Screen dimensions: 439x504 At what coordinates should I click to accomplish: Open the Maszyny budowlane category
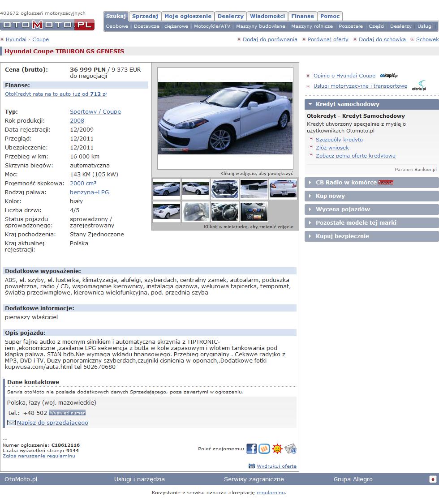(x=261, y=26)
